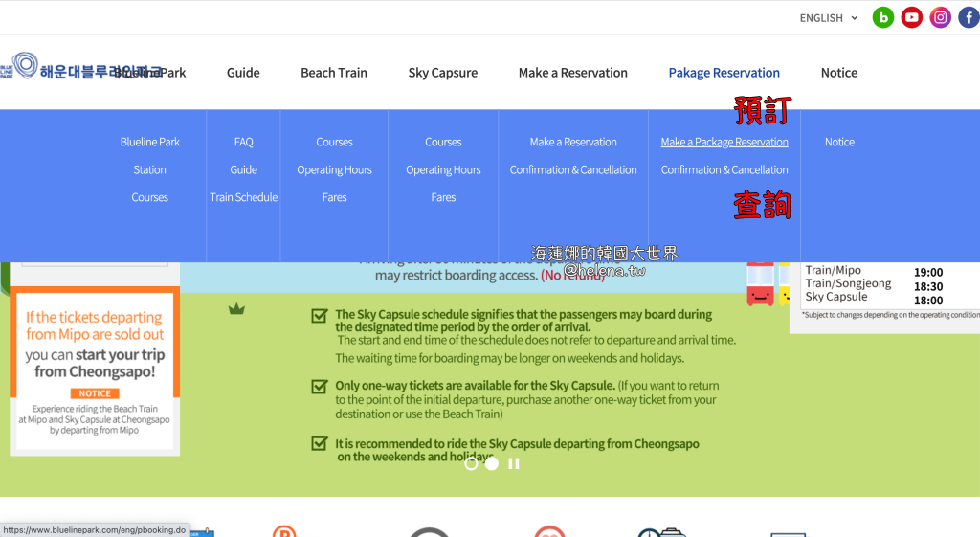Select the second slide indicator dot

point(492,463)
